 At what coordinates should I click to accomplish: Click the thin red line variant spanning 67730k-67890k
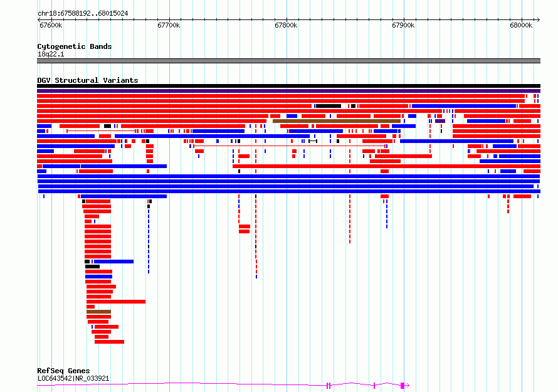tap(289, 146)
